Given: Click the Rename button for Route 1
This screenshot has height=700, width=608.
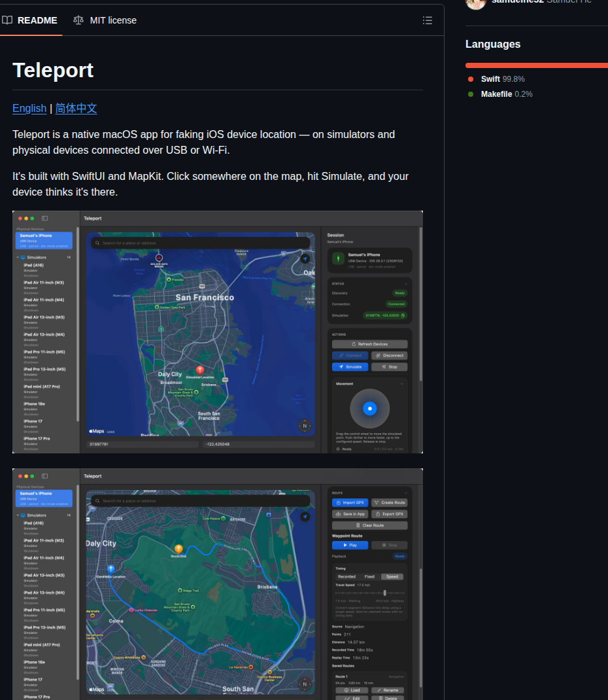Looking at the screenshot, I should pyautogui.click(x=388, y=690).
